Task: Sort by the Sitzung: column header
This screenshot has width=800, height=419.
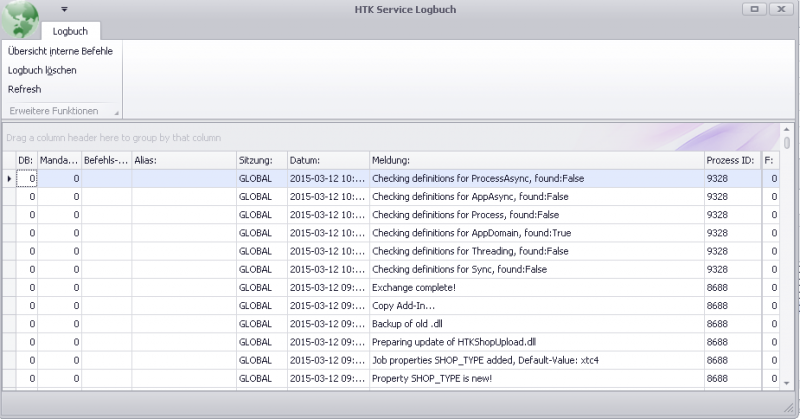Action: pyautogui.click(x=260, y=160)
